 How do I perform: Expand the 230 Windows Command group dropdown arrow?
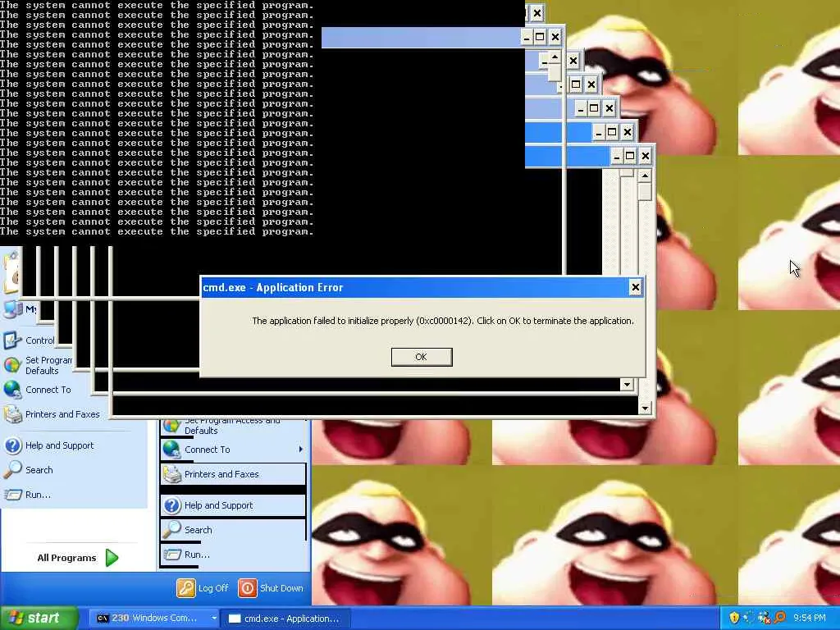[x=214, y=619]
